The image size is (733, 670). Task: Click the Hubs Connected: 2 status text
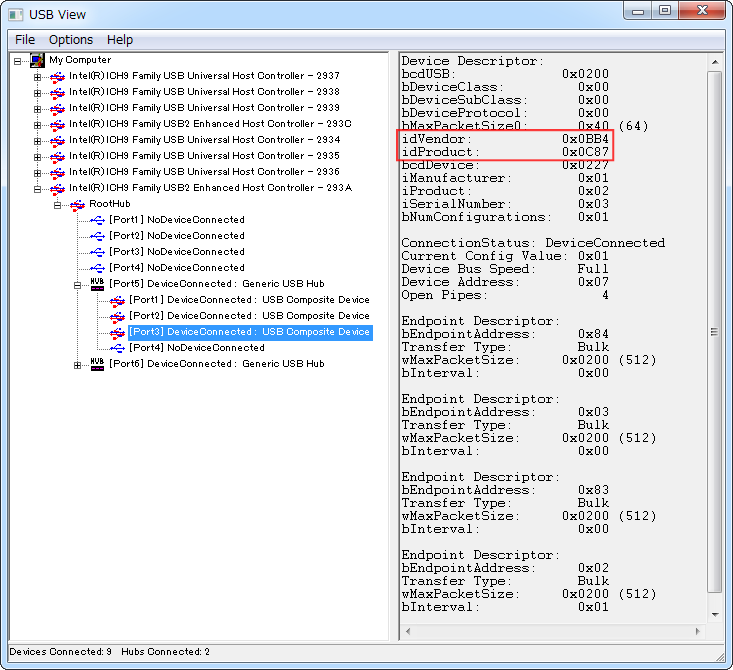pyautogui.click(x=165, y=652)
